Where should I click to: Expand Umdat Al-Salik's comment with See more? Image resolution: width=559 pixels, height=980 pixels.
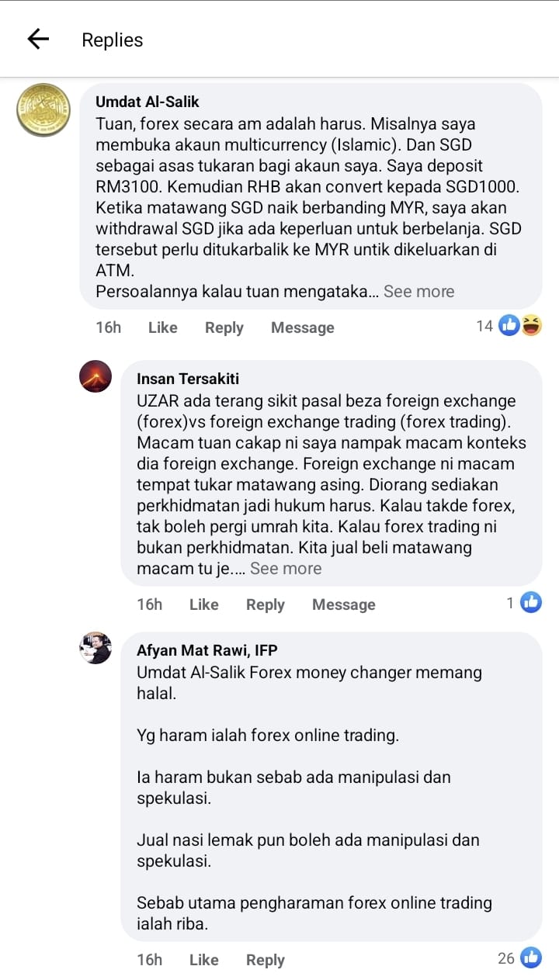tap(418, 291)
